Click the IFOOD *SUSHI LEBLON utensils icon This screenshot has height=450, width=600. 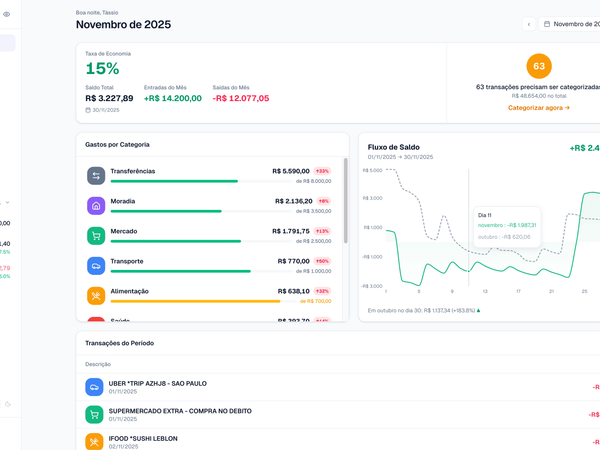point(94,442)
